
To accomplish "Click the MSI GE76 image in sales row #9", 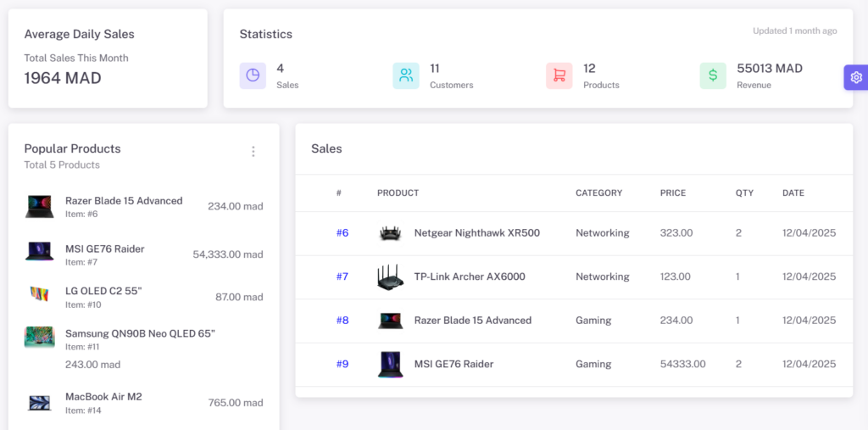I will pos(391,364).
